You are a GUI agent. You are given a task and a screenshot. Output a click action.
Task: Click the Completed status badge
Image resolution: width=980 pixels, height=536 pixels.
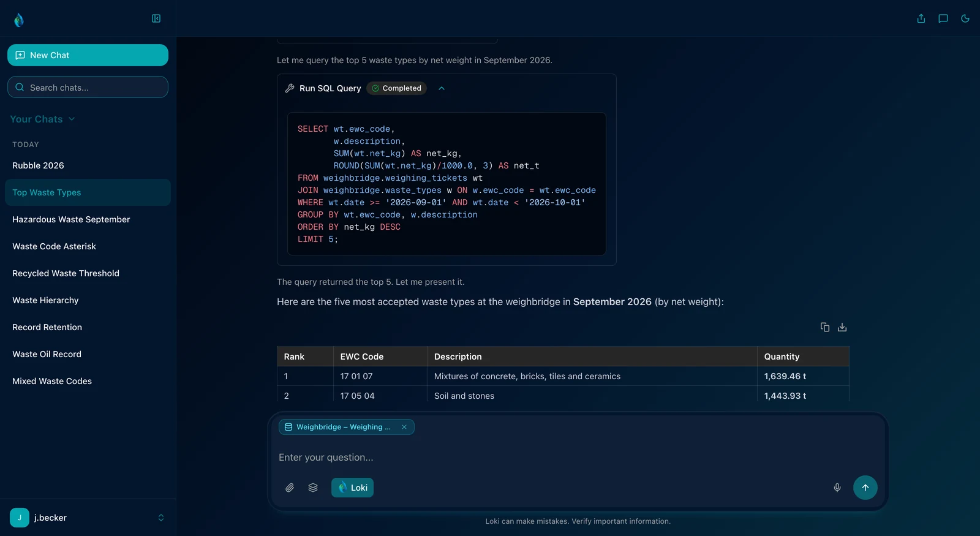click(397, 88)
